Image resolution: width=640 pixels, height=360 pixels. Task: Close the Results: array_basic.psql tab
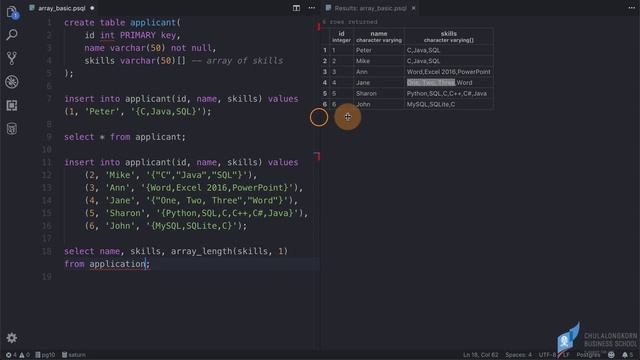tap(413, 8)
